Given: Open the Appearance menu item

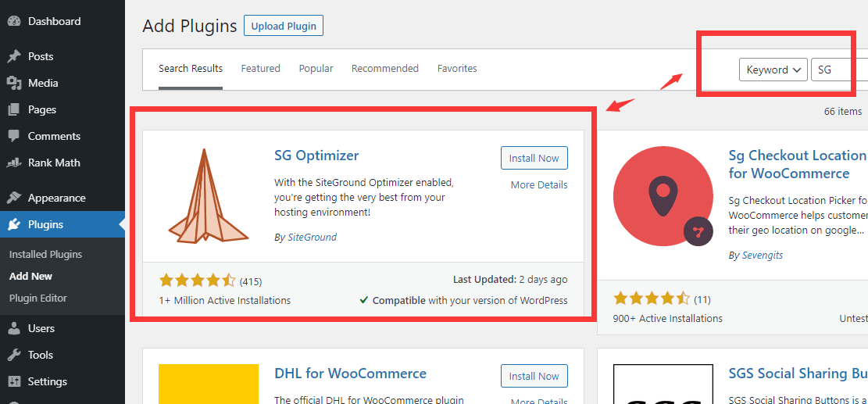Looking at the screenshot, I should point(63,198).
